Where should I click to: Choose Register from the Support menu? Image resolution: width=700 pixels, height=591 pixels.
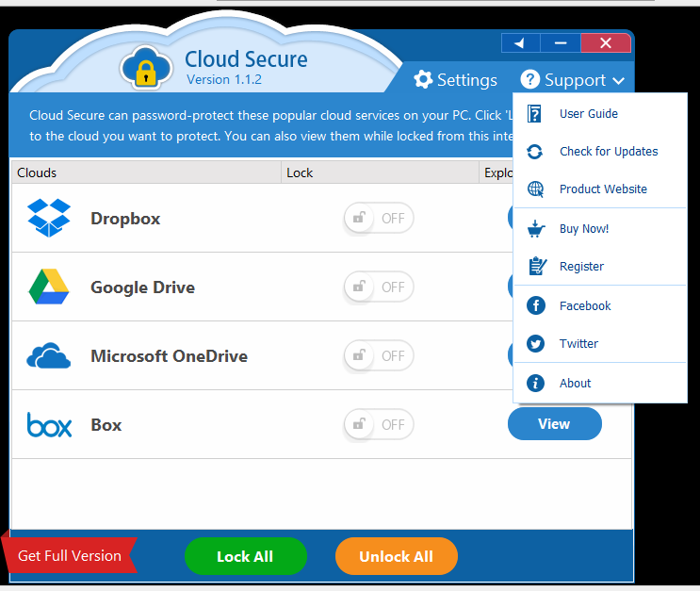coord(600,266)
